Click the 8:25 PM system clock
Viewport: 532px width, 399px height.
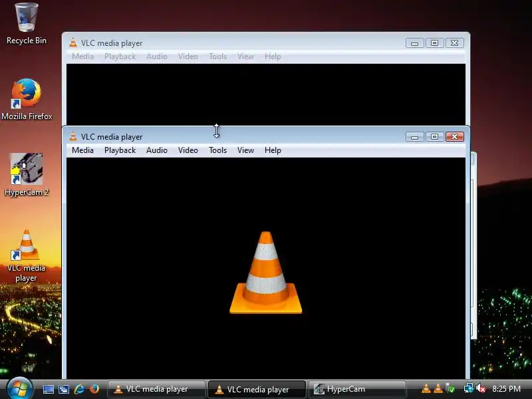[506, 389]
